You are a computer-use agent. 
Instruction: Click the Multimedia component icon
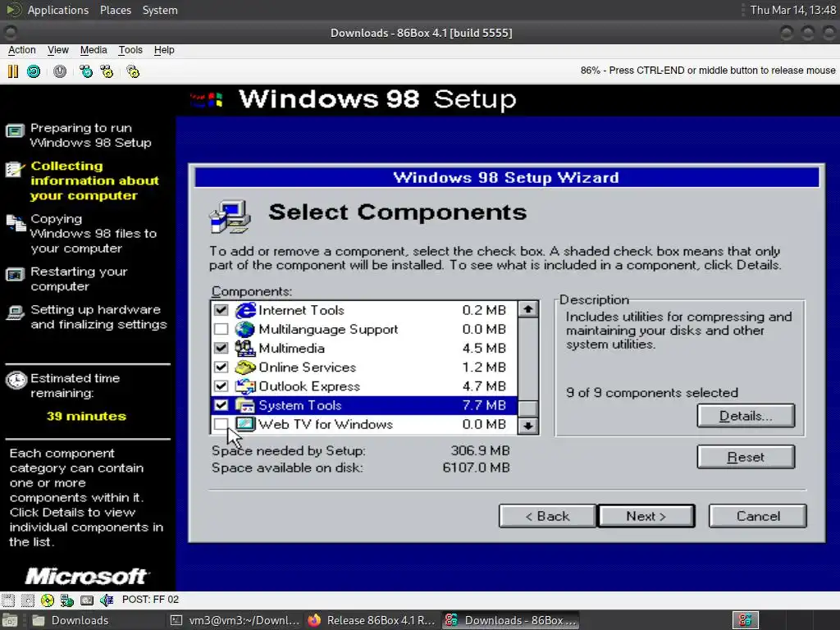245,348
